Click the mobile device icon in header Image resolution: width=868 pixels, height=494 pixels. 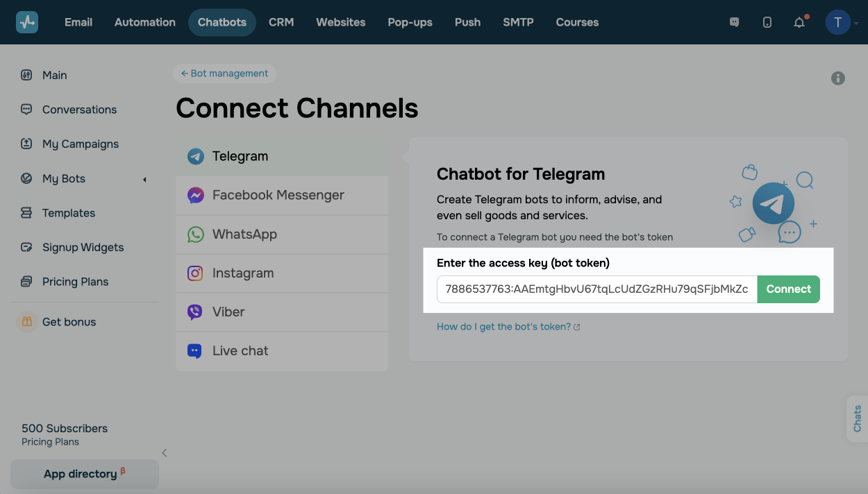pos(767,22)
